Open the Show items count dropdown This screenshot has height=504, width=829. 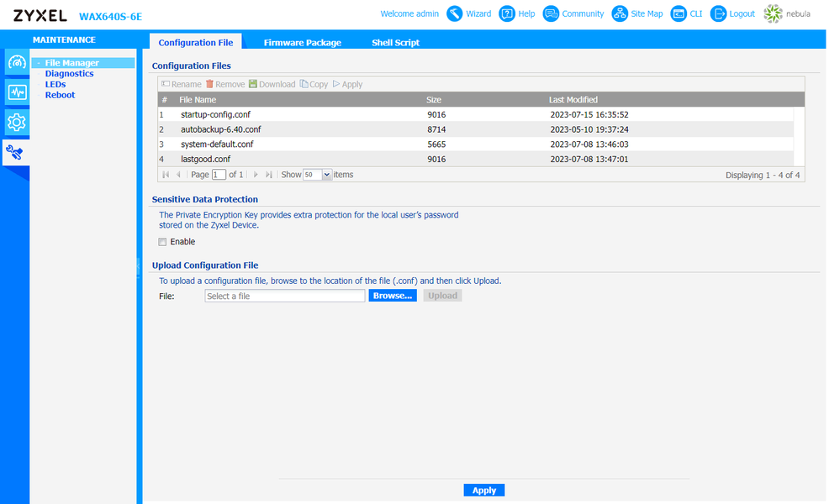pyautogui.click(x=317, y=175)
